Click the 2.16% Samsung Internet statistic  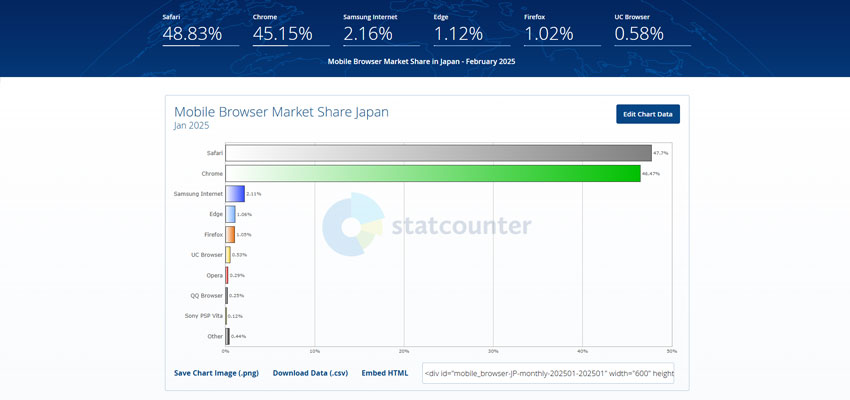click(368, 34)
